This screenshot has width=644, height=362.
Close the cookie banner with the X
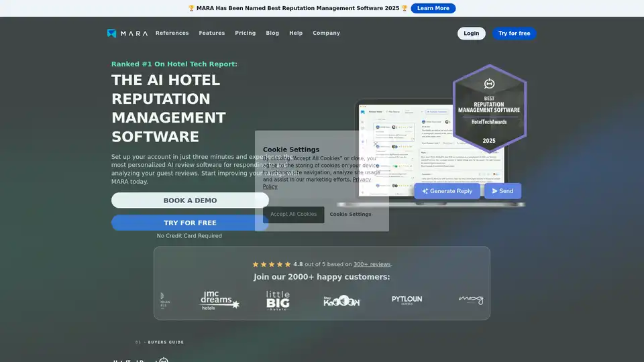[376, 143]
